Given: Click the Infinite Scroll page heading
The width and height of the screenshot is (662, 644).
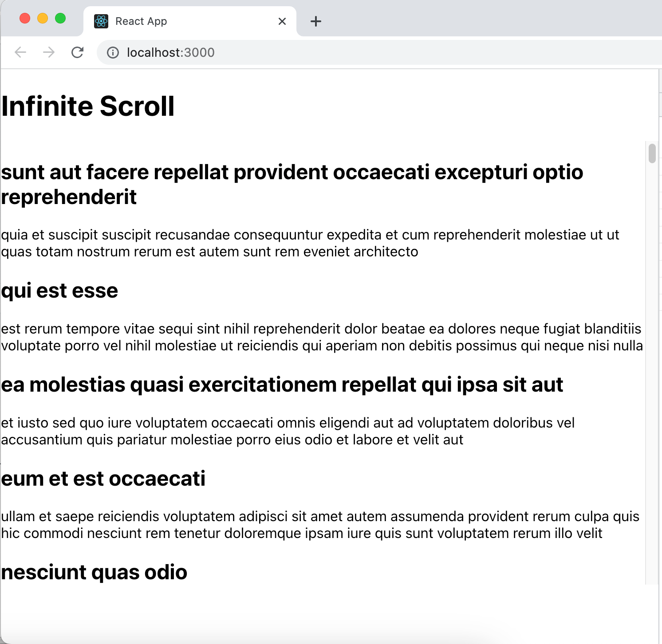Looking at the screenshot, I should (88, 106).
